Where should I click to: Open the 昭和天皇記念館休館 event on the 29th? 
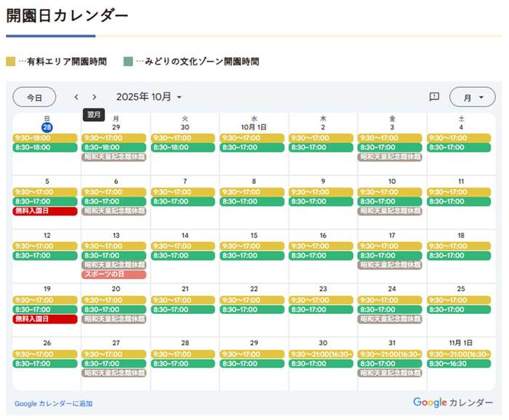coord(114,156)
